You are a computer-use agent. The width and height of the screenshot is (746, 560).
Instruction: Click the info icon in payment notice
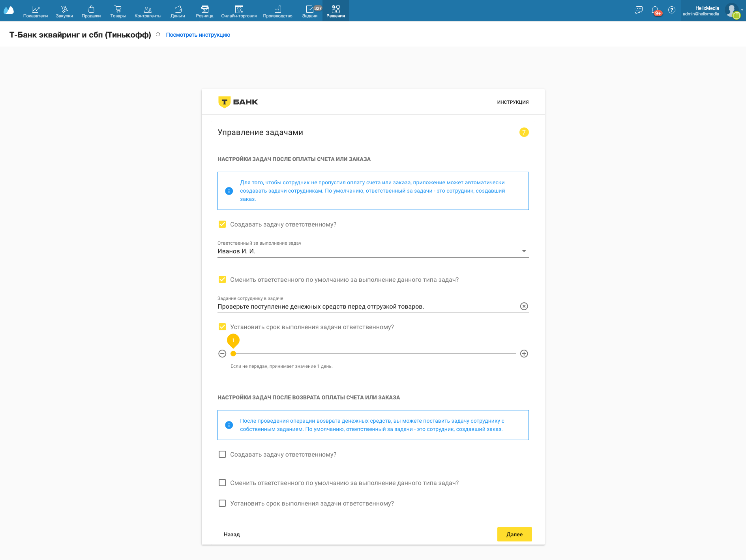click(229, 191)
